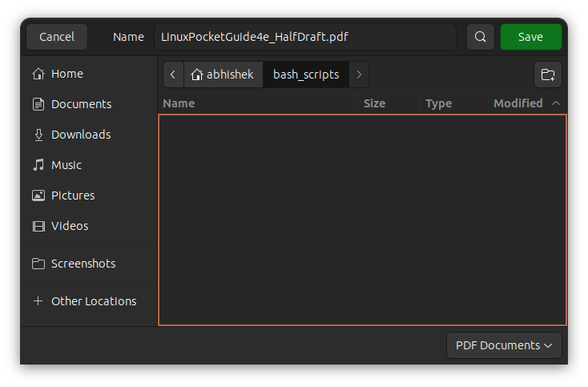Image resolution: width=588 pixels, height=387 pixels.
Task: Click the search magnifier icon
Action: 480,37
